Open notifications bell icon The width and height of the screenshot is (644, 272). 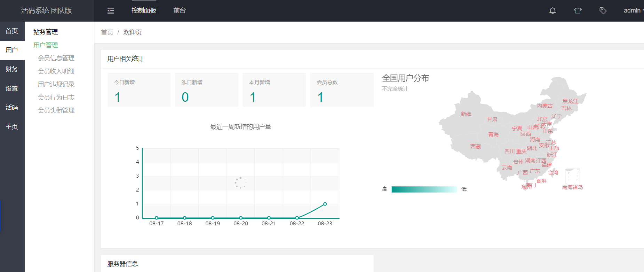click(552, 11)
